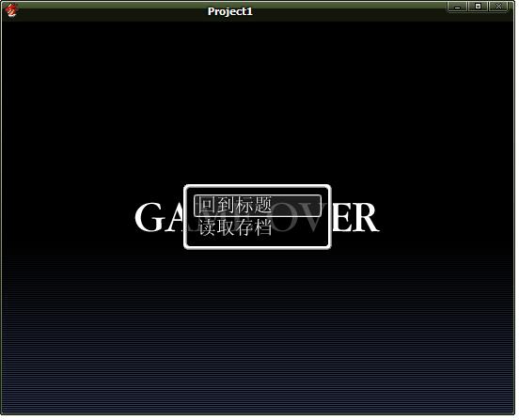Click the letter E at the end of OVER
This screenshot has height=420, width=519.
342,218
